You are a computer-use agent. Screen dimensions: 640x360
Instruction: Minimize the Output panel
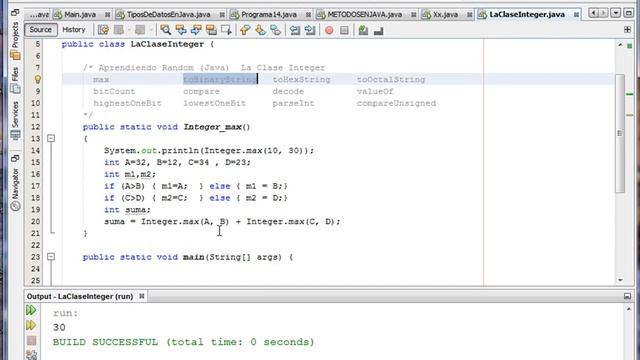point(627,296)
